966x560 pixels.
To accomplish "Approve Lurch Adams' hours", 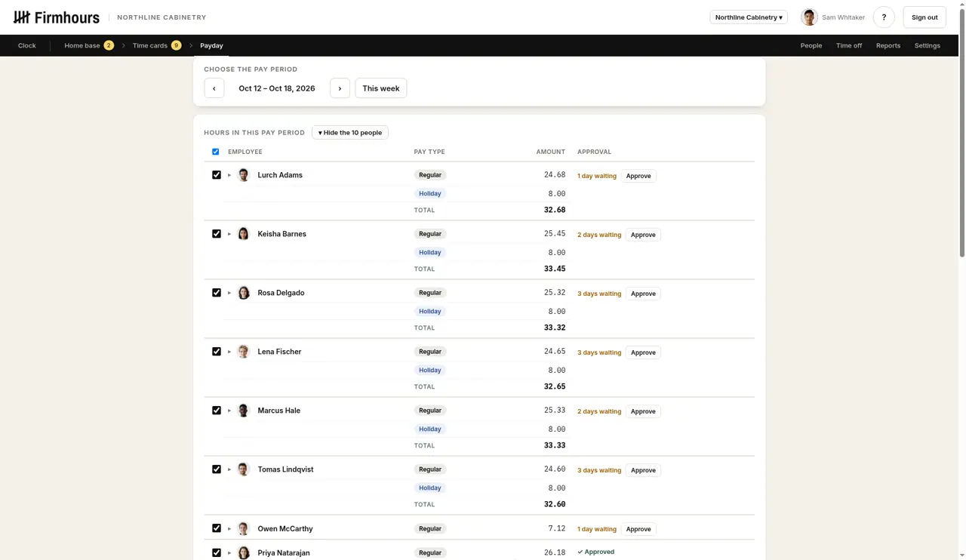I will 638,176.
